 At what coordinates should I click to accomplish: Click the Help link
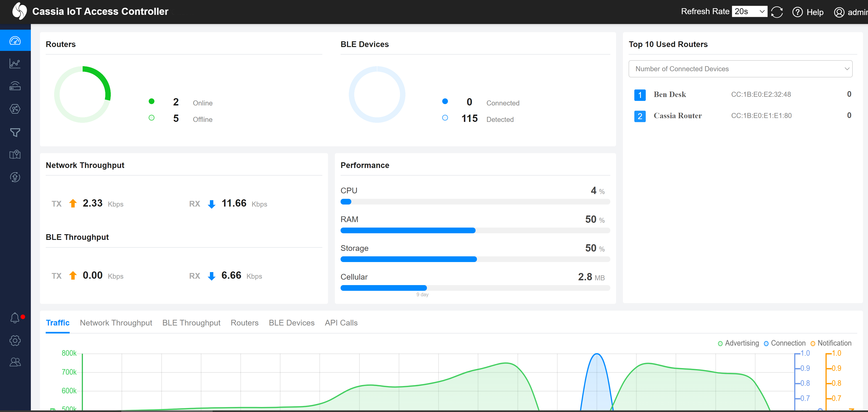(815, 13)
